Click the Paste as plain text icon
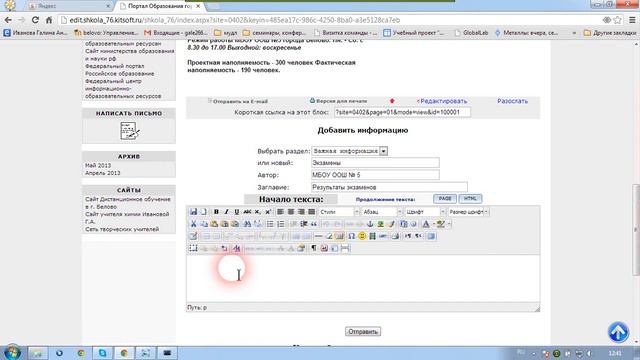Screen dimensions: 640x360 [x=224, y=224]
